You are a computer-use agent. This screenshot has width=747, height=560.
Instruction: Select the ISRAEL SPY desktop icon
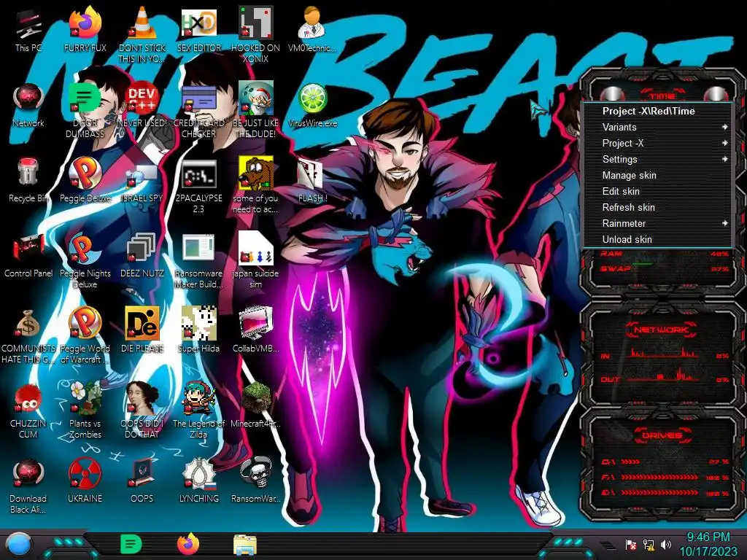coord(142,176)
